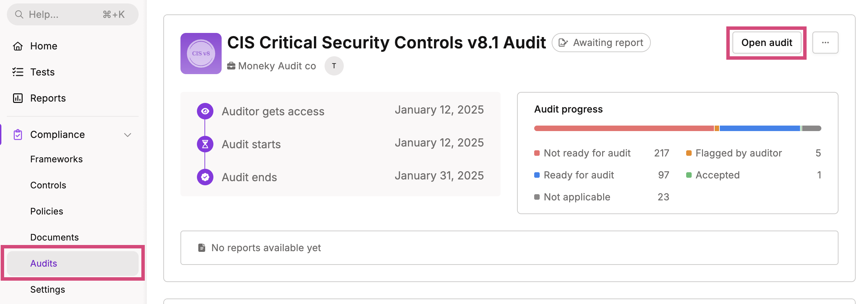Click the checkmark badge beside Audit ends

[x=205, y=177]
